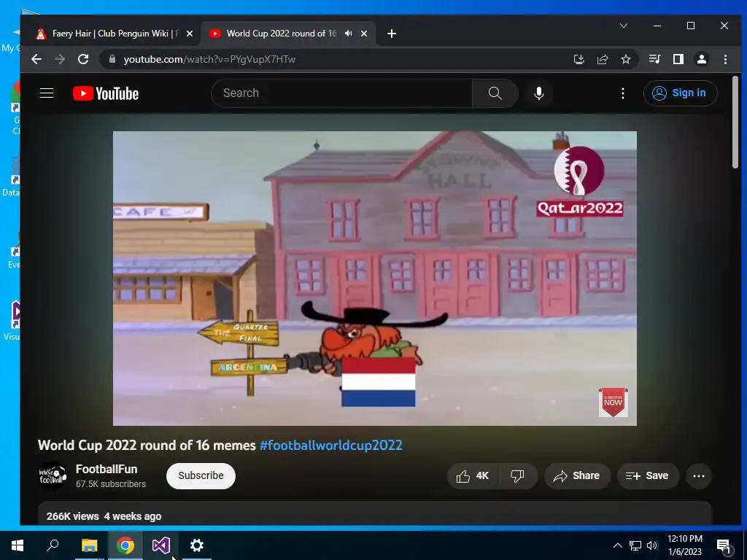
Task: Open the Chrome profile avatar menu
Action: click(701, 59)
